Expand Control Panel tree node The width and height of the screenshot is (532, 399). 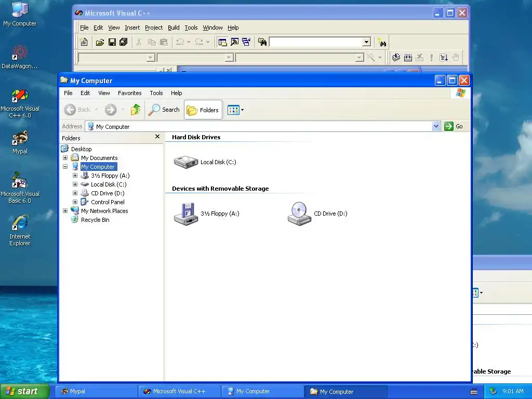pos(75,202)
